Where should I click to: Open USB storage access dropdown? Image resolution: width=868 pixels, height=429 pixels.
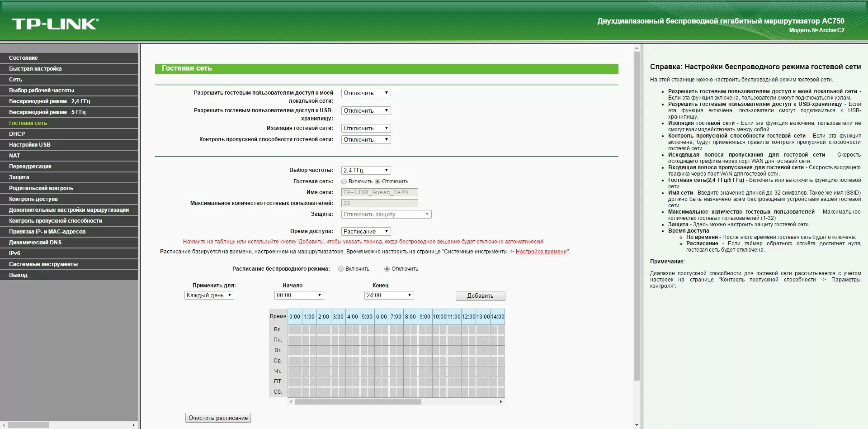point(366,111)
